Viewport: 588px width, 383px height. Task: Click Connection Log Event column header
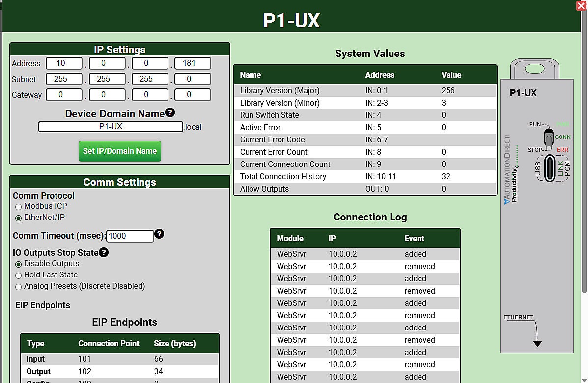pos(415,238)
